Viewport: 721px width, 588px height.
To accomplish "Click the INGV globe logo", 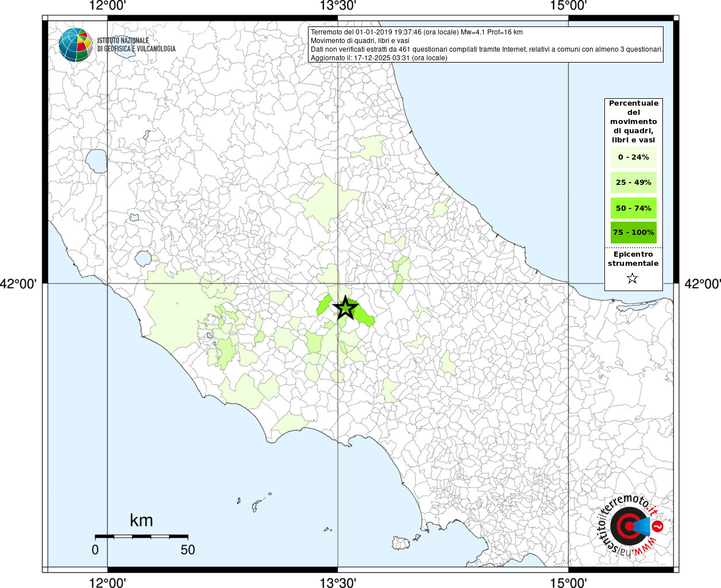I will pos(76,45).
